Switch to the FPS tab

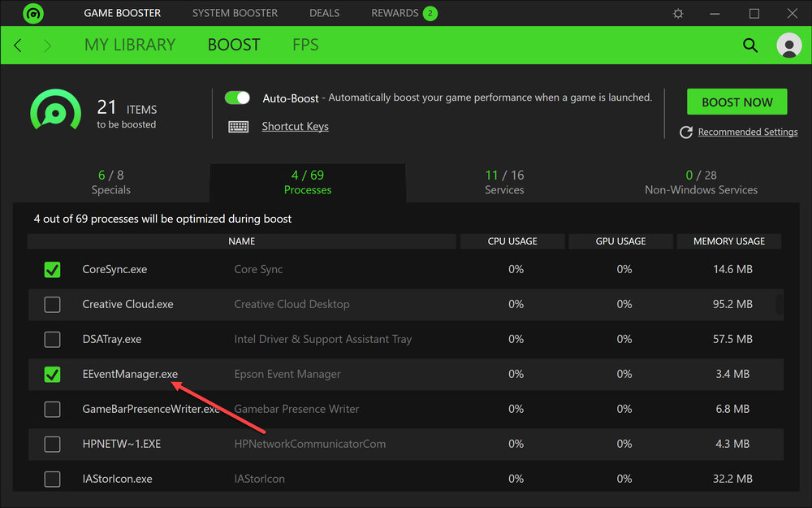point(305,45)
